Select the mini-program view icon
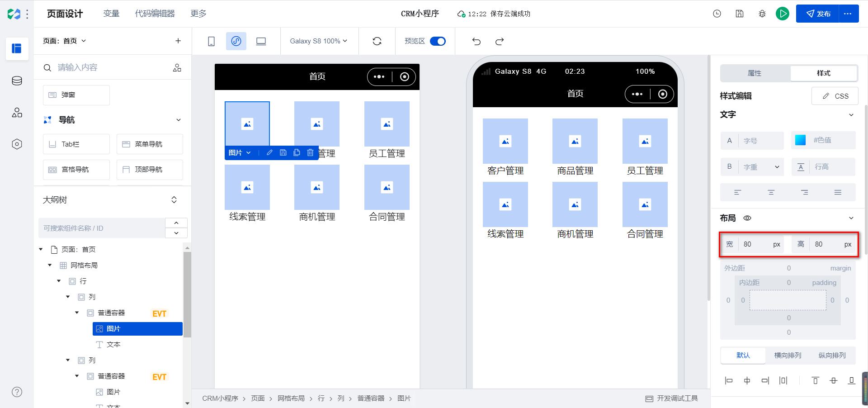This screenshot has height=408, width=868. 236,41
